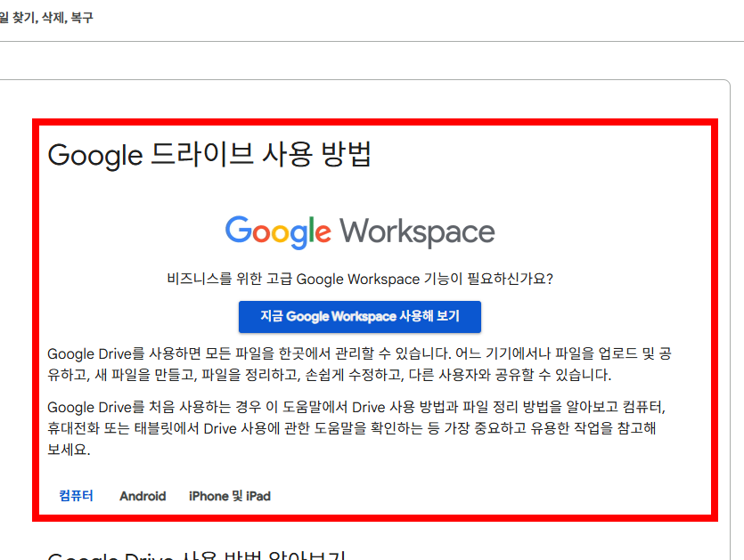Click the paragraph starting with Google Drive를 처음
This screenshot has height=560, width=744.
pyautogui.click(x=360, y=426)
